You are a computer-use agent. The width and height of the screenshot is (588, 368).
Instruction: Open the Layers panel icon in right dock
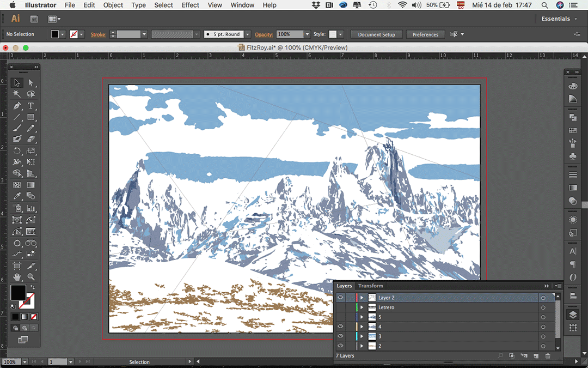573,315
